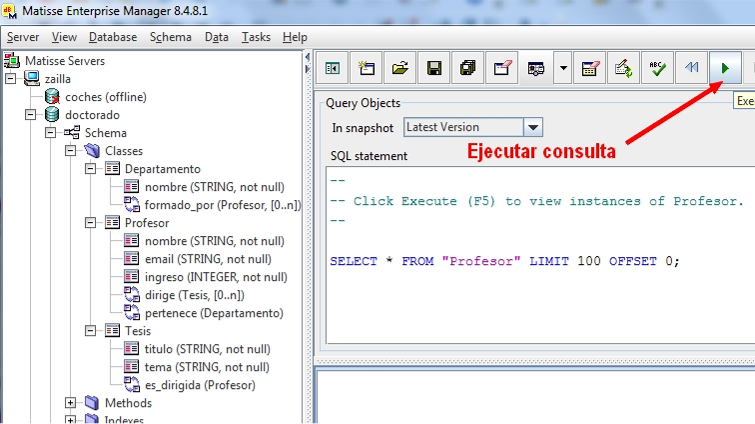The image size is (755, 424).
Task: Click the double left arrow toolbar icon
Action: click(x=691, y=68)
